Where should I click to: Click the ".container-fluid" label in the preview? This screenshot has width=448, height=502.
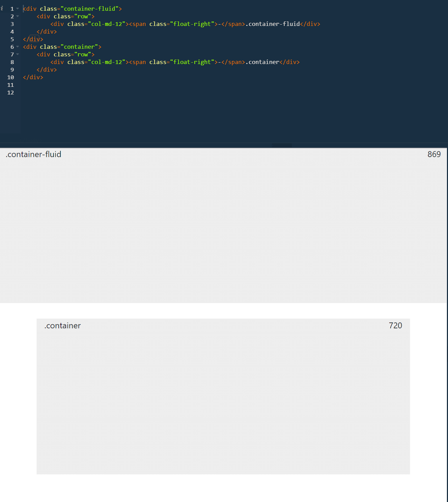[x=34, y=154]
